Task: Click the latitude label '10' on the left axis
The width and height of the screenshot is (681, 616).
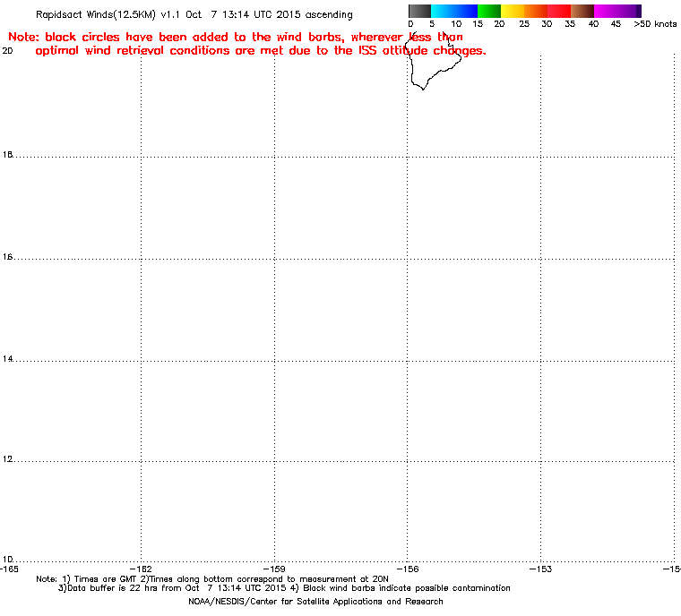Action: pyautogui.click(x=8, y=559)
